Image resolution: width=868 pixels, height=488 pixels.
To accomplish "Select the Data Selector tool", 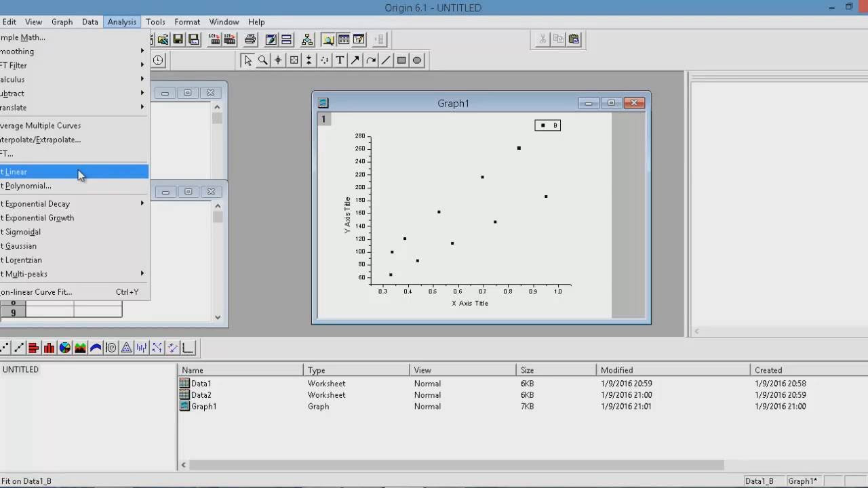I will (x=309, y=60).
